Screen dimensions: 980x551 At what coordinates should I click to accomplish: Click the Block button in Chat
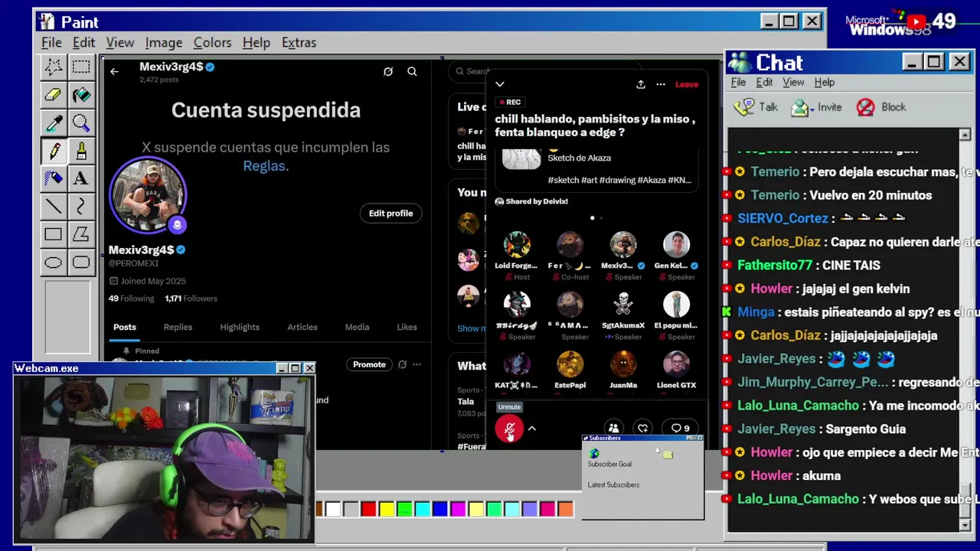(x=881, y=107)
